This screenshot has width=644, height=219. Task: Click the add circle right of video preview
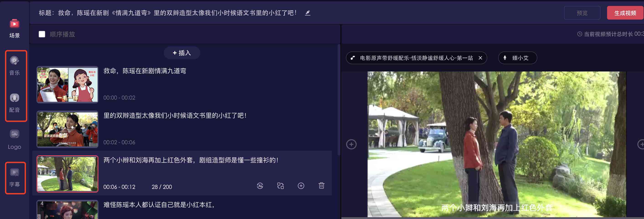tap(641, 144)
